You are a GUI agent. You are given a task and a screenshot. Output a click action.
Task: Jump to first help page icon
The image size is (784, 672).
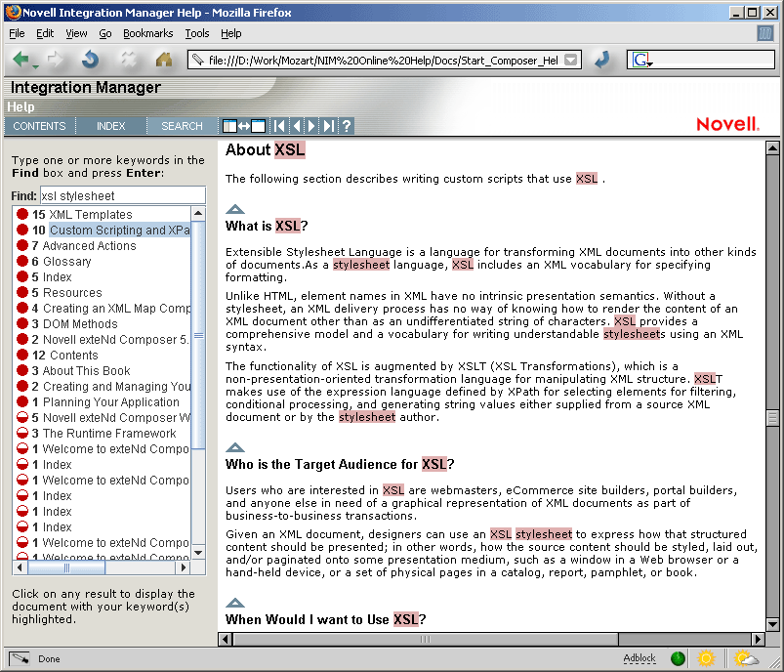[x=279, y=126]
